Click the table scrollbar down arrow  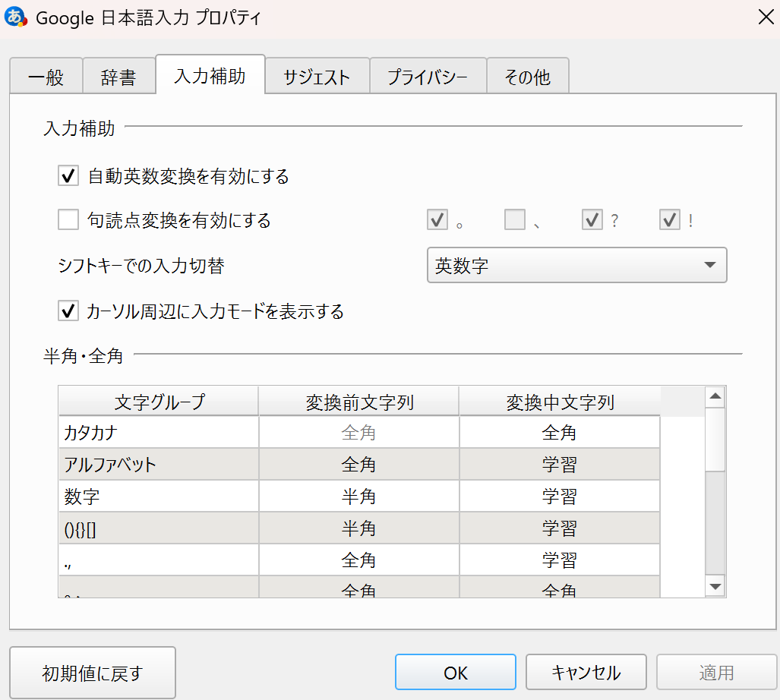tap(715, 586)
